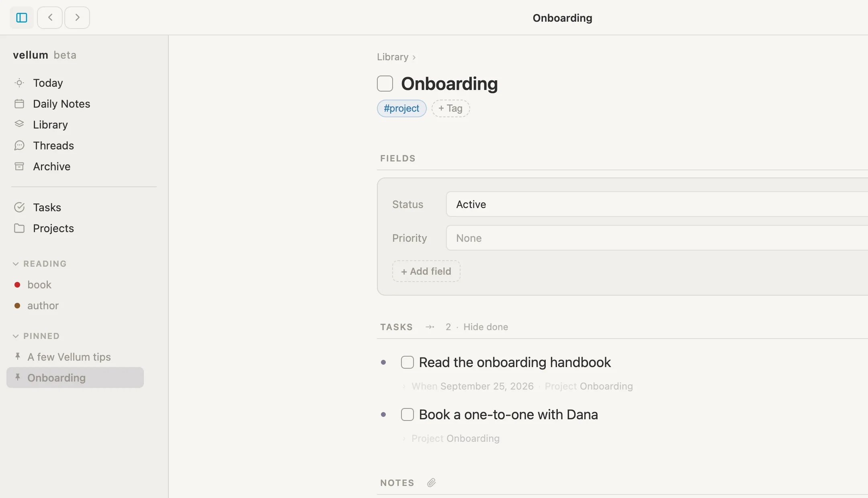Click the pin icon beside A few Vellum tips

pos(18,356)
